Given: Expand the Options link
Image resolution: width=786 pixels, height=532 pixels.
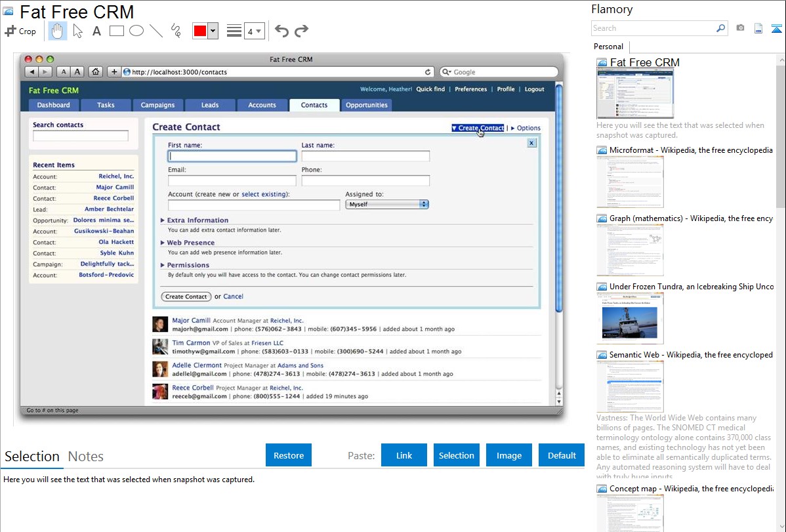Looking at the screenshot, I should click(526, 128).
